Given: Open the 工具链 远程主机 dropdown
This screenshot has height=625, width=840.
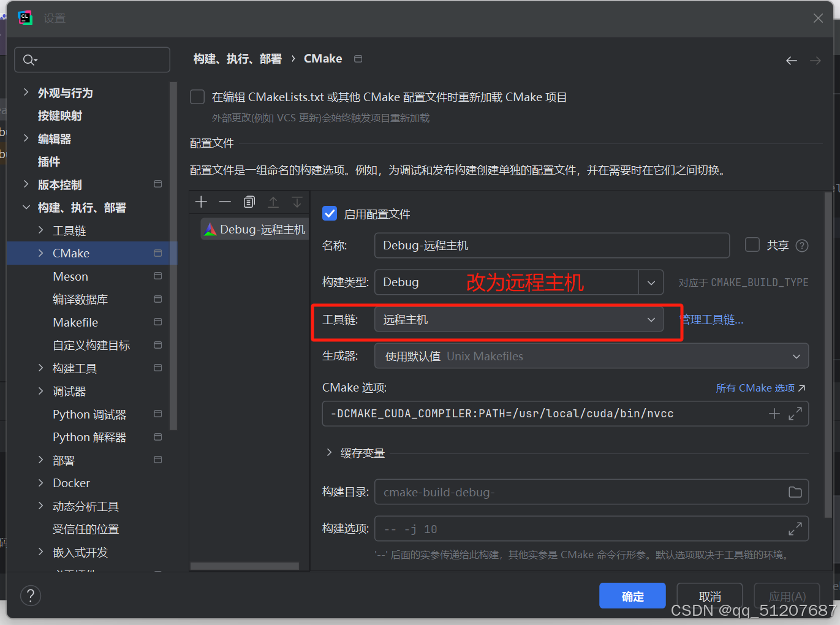Looking at the screenshot, I should [519, 319].
